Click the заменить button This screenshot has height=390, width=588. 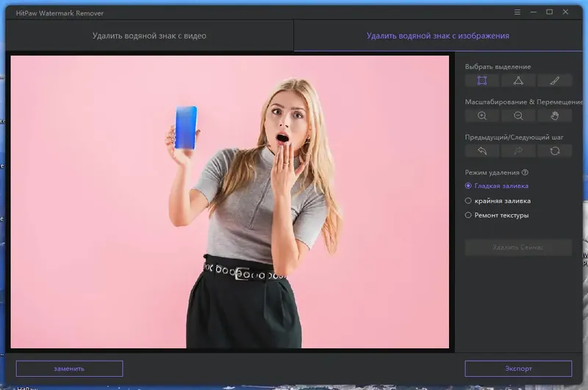pyautogui.click(x=69, y=369)
